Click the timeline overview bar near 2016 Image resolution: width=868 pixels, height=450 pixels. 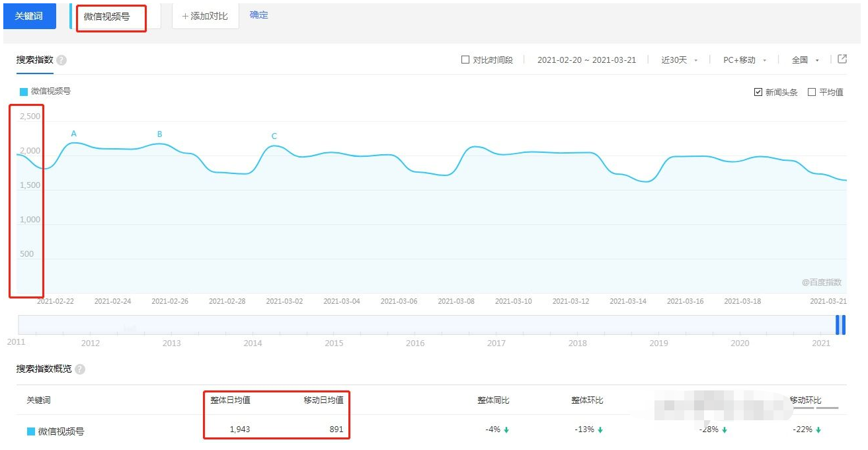(x=415, y=325)
